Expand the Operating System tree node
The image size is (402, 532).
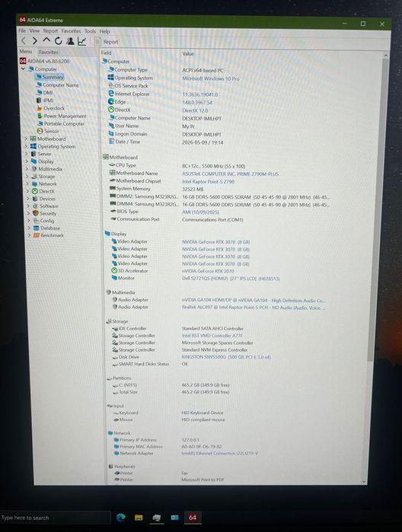point(27,146)
